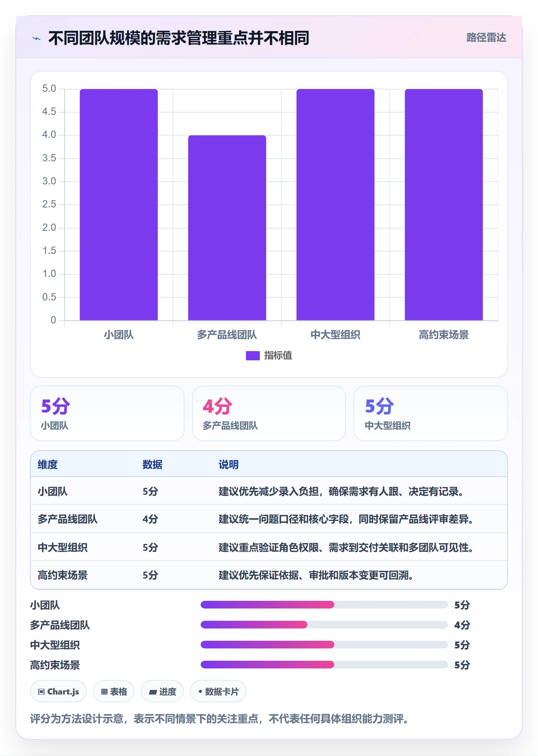
Task: Select the 高约束场景 table row cell
Action: coord(63,575)
